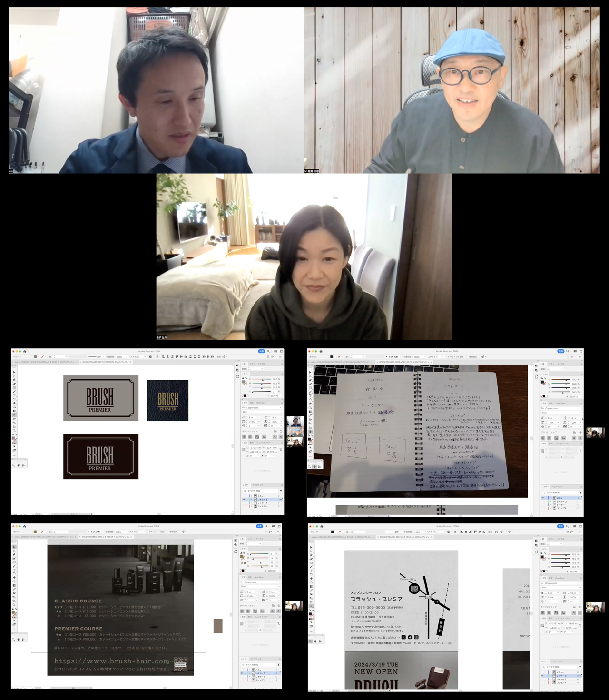Click Recolor Artwork icon in BRUSH logos window

150,356
